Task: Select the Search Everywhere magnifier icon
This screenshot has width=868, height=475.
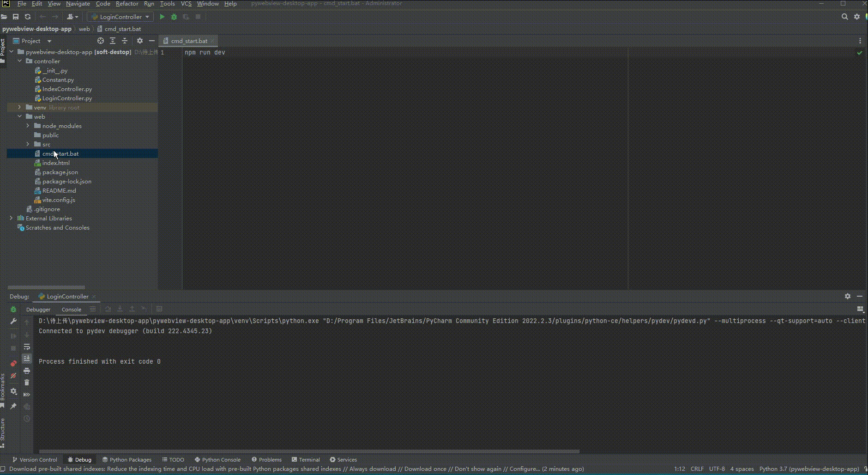Action: click(x=845, y=17)
